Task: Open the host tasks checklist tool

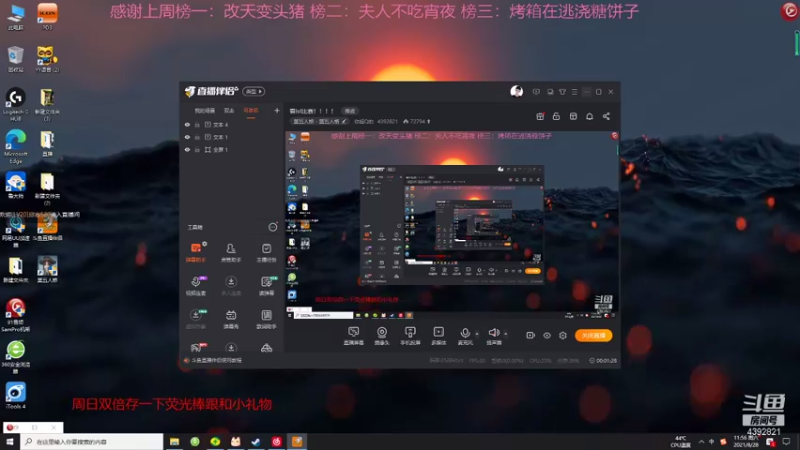Action: click(266, 252)
